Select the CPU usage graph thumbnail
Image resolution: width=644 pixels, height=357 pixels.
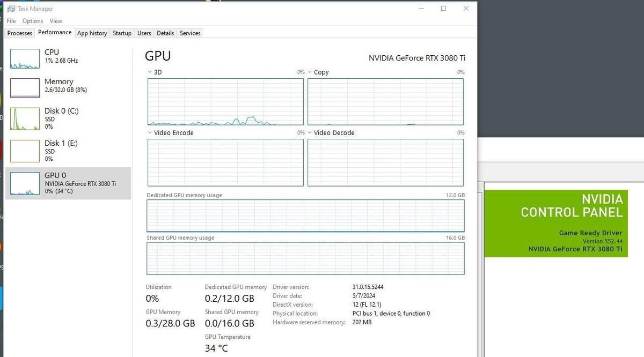(25, 58)
